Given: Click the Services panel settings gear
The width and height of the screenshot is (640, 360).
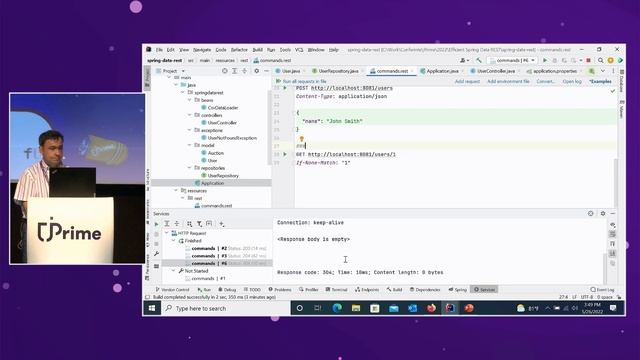Looking at the screenshot, I should 602,213.
